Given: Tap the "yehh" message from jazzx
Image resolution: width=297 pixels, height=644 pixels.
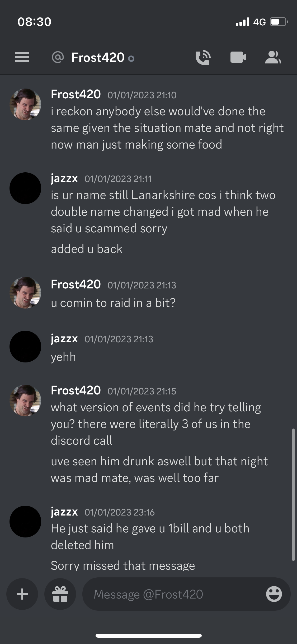Looking at the screenshot, I should click(x=63, y=357).
